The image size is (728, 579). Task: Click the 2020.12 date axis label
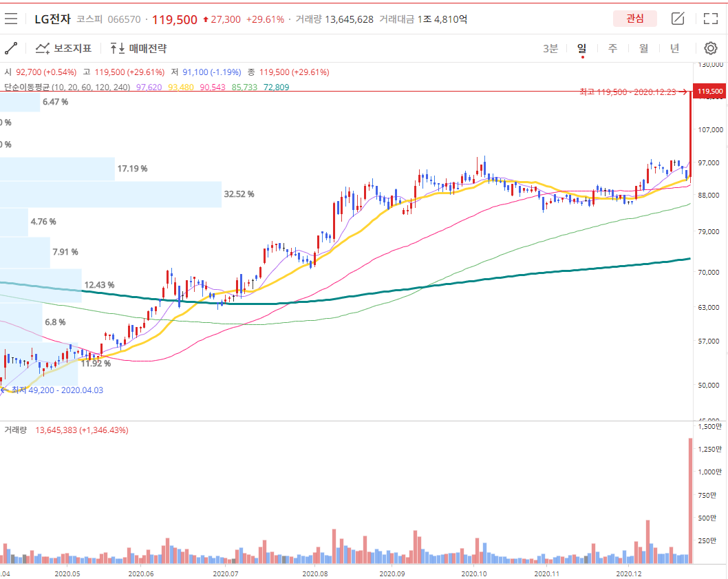[x=629, y=573]
